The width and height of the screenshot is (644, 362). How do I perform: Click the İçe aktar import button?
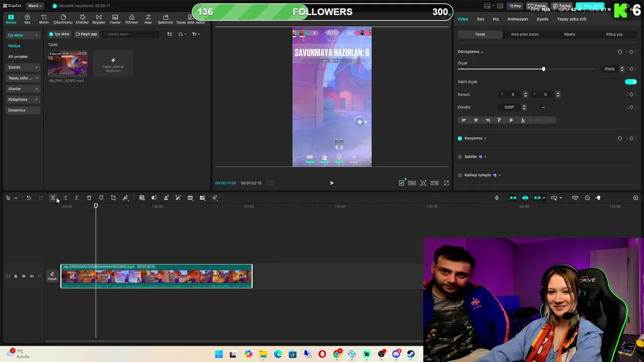(59, 34)
